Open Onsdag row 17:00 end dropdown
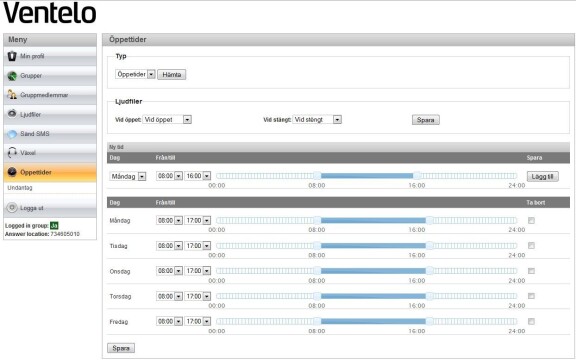The image size is (576, 360). pyautogui.click(x=198, y=271)
